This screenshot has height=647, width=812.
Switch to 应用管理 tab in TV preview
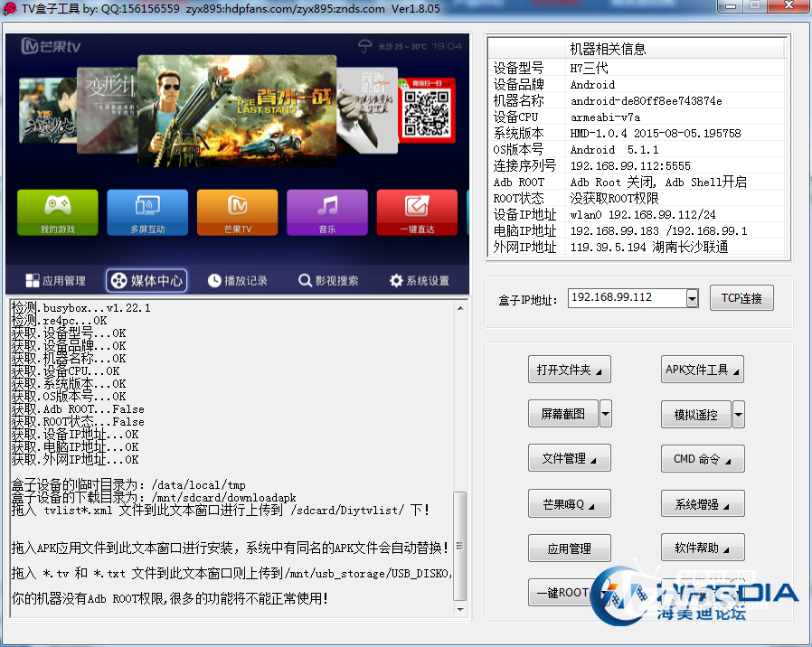tap(56, 280)
